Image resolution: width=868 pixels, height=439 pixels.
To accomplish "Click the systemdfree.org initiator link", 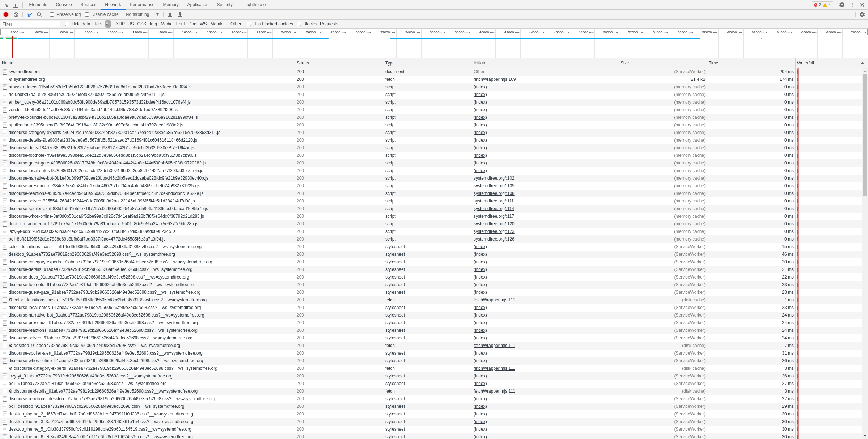I will coord(494,178).
